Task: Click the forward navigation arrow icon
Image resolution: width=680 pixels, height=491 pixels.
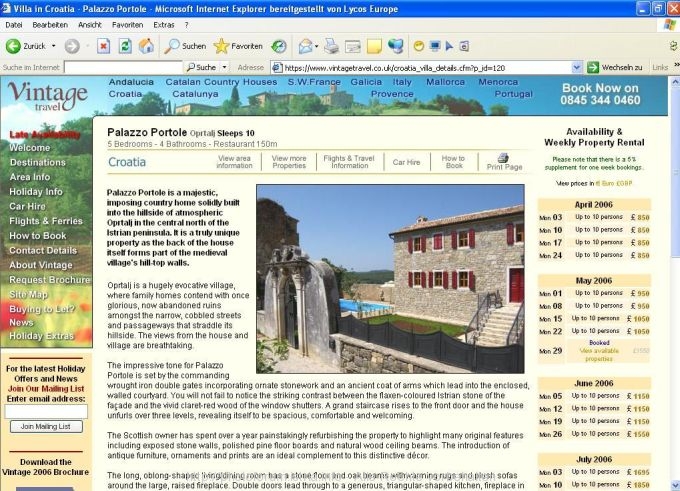Action: (72, 46)
